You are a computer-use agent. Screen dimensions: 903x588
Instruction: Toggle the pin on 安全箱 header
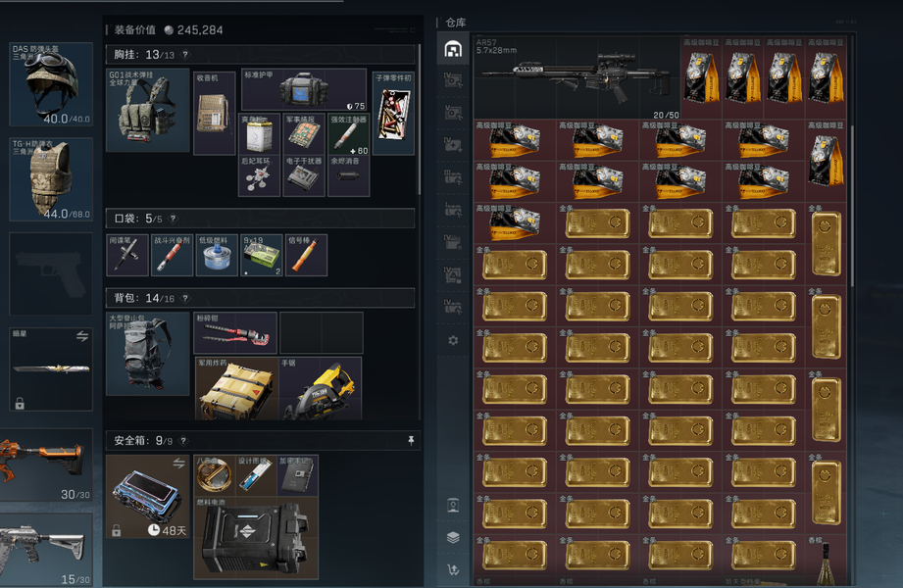pos(411,441)
